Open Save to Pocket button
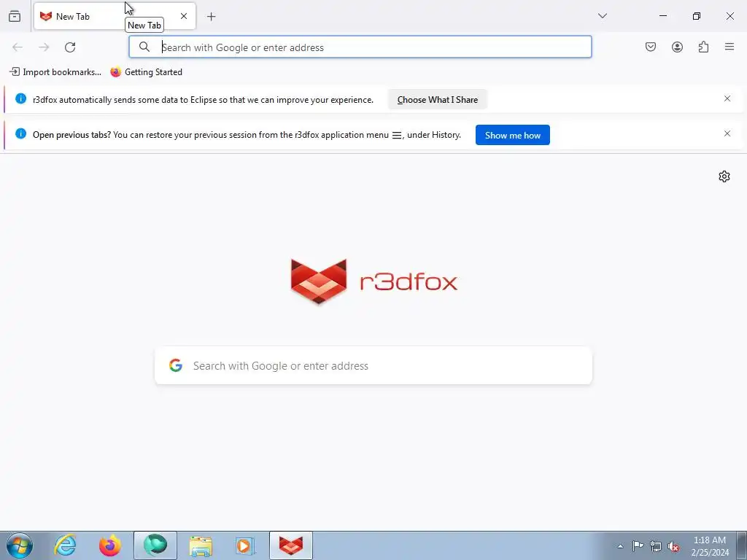Screen dimensions: 747x560 651,47
